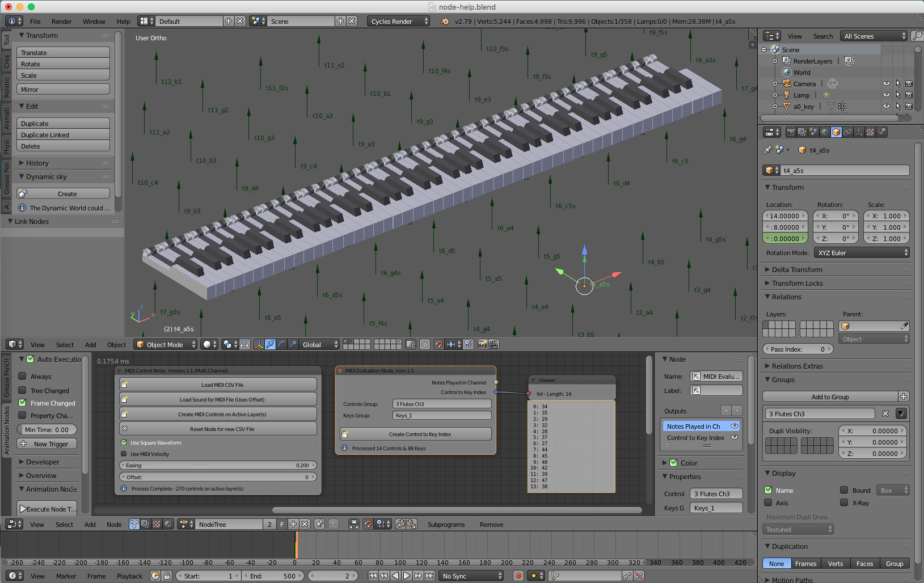Select the Frames duplication tab
The image size is (924, 583).
click(805, 563)
